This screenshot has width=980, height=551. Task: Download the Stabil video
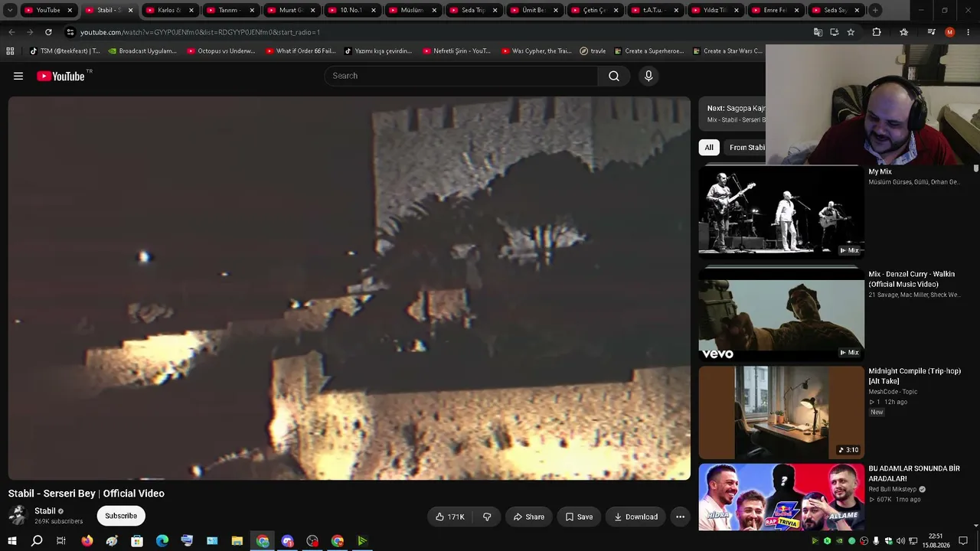click(x=635, y=517)
